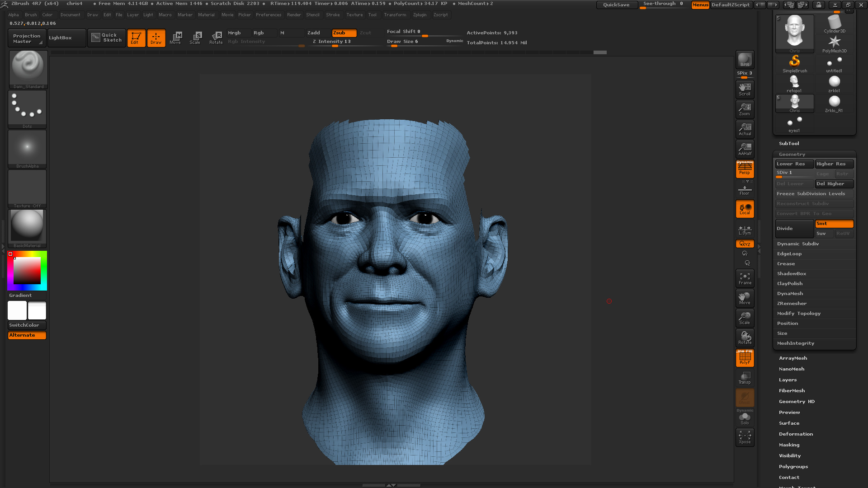The width and height of the screenshot is (868, 488).
Task: Open the Preferences menu
Action: 269,15
